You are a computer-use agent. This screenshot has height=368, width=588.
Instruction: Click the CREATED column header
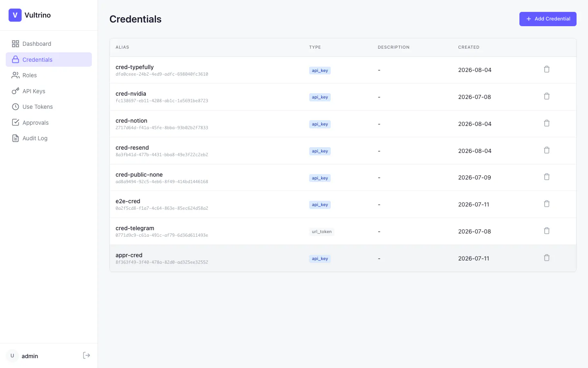coord(469,47)
